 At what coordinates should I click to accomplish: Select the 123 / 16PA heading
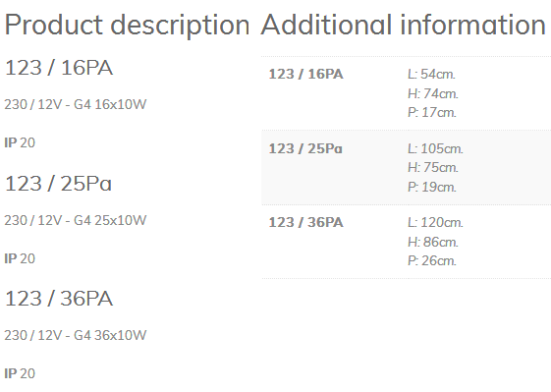pyautogui.click(x=59, y=68)
